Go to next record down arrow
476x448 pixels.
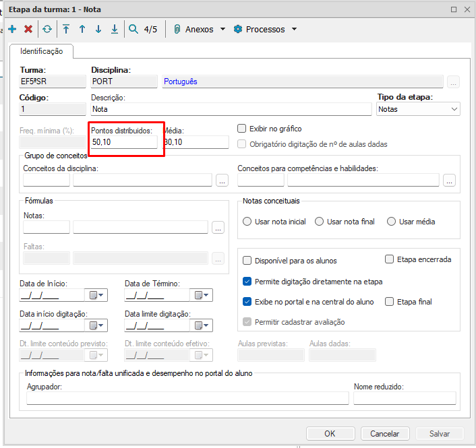click(x=98, y=29)
